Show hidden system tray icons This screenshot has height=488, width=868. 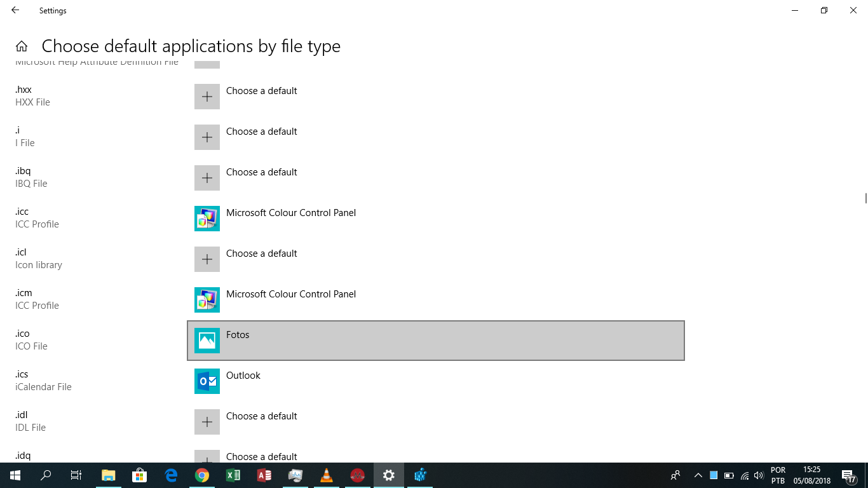coord(698,475)
